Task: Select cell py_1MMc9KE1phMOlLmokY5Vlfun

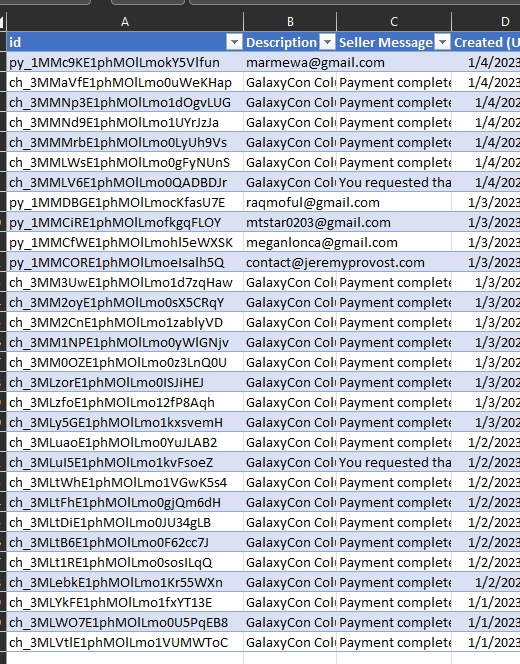Action: click(x=125, y=63)
